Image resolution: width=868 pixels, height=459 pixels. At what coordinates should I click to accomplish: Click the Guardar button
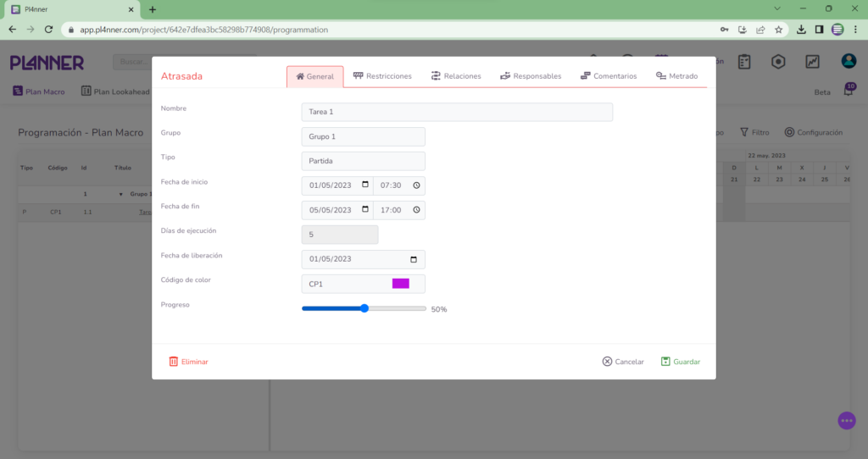pos(681,362)
